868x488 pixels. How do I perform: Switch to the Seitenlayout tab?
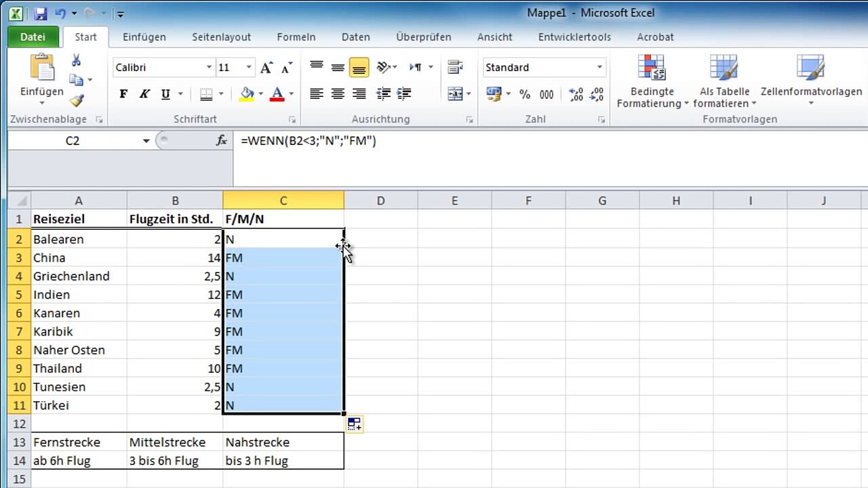(221, 37)
